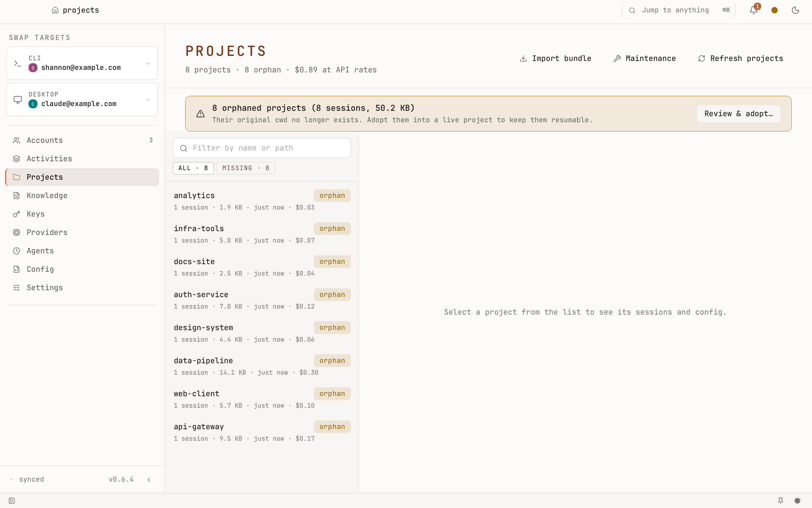812x508 pixels.
Task: Click the CLI terminal icon
Action: click(x=18, y=63)
